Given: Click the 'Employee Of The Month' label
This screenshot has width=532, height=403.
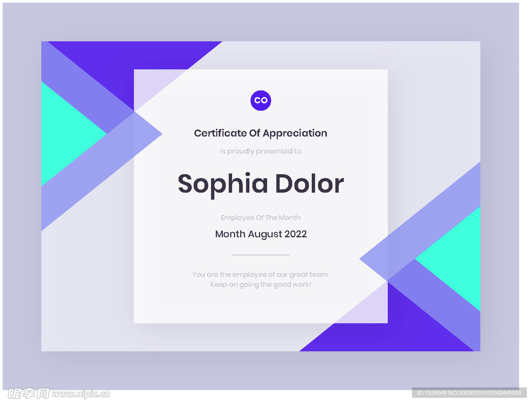Looking at the screenshot, I should click(x=261, y=218).
